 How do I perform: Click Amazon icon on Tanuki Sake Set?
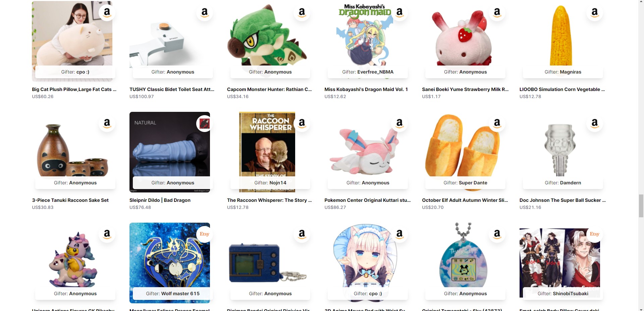(107, 124)
